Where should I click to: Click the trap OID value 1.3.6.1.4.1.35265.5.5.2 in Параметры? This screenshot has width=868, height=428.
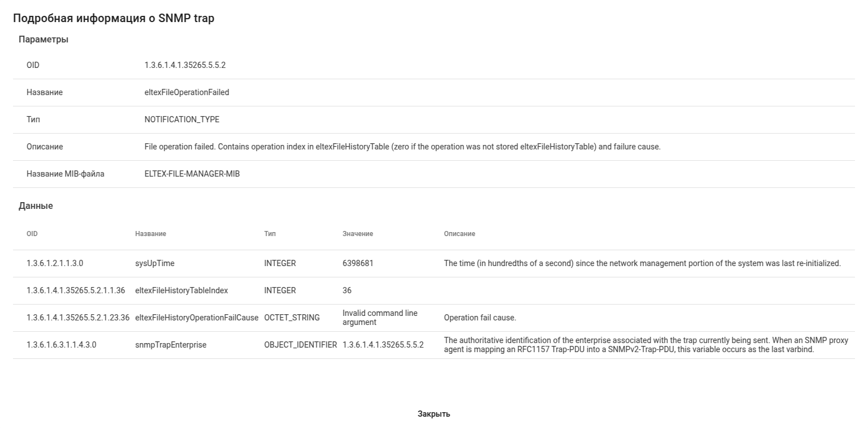coord(185,65)
